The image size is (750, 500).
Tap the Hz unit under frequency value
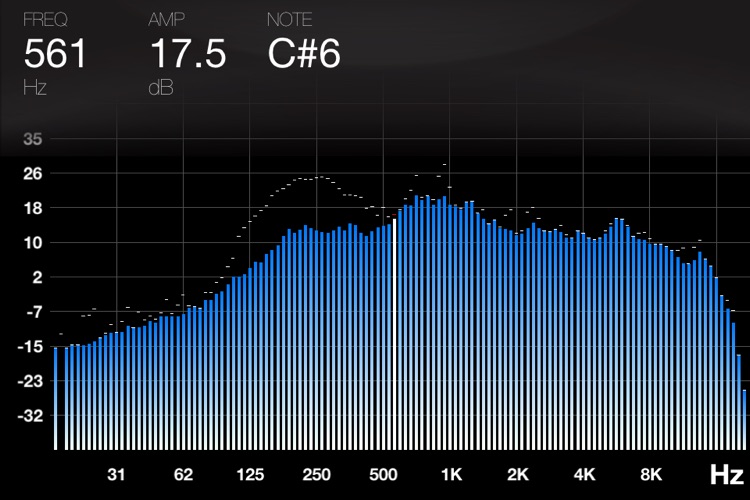(34, 88)
